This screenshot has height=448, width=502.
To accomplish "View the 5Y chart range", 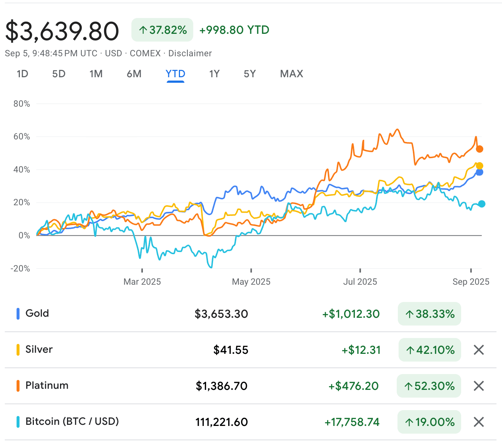I will (250, 74).
